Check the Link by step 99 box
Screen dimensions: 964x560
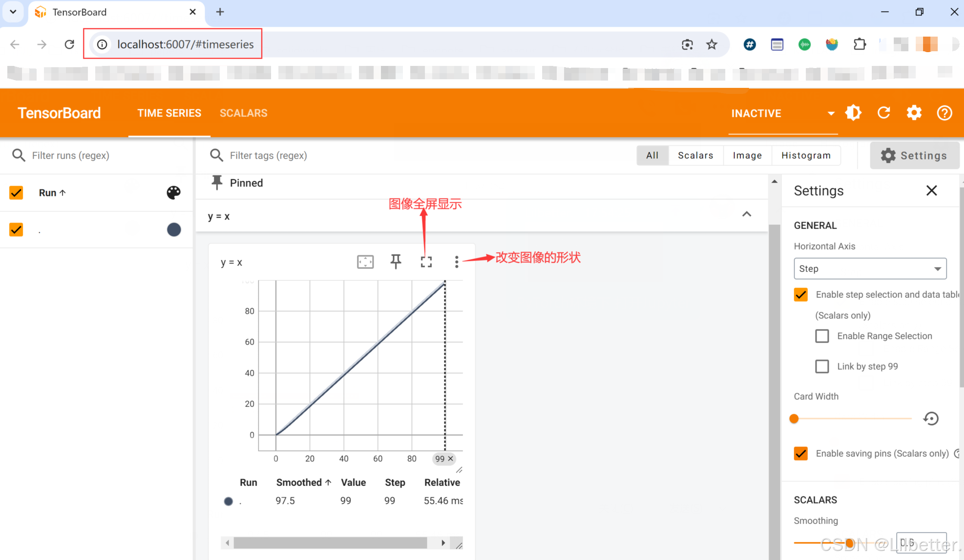pyautogui.click(x=822, y=367)
